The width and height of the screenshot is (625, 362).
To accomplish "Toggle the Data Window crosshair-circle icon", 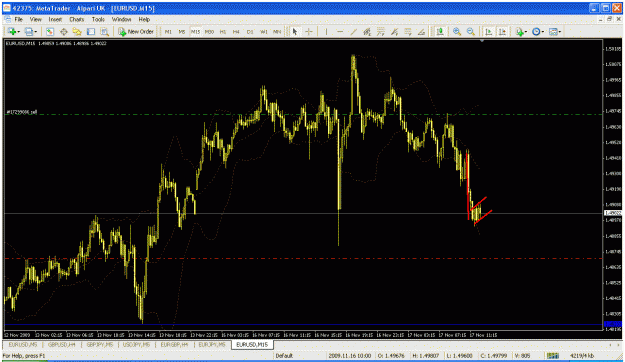I will 63,31.
